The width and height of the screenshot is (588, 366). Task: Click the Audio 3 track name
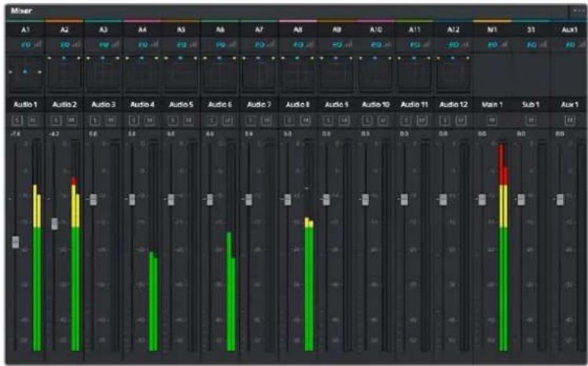(x=104, y=105)
